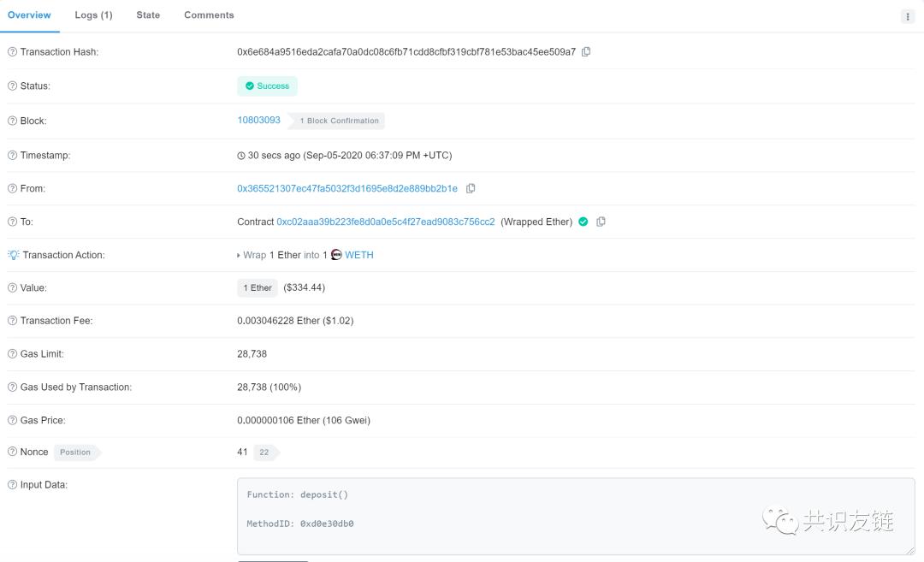Open the Wrapped Ether contract address link
This screenshot has height=562, width=924.
coord(385,222)
